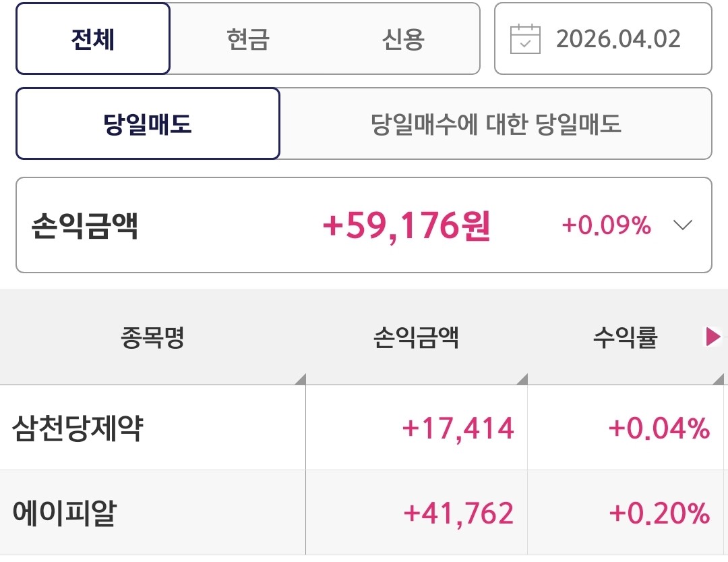
Task: Switch to the 신용 tab
Action: (x=402, y=39)
